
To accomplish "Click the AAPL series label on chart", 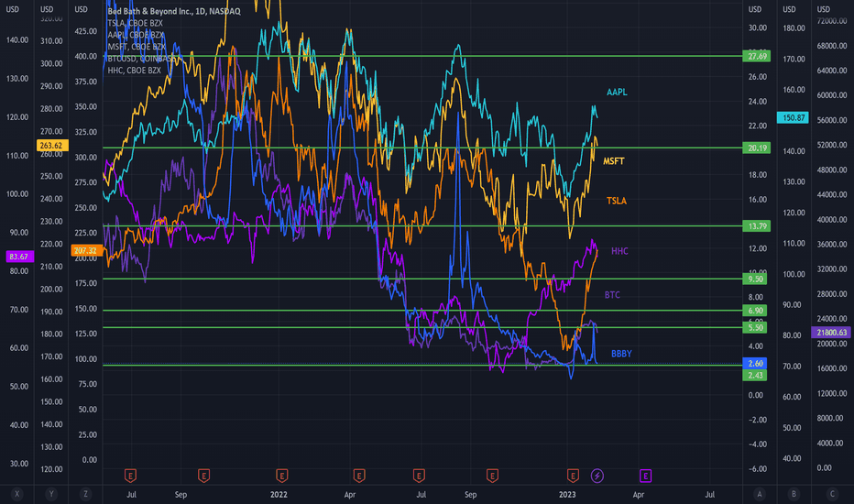I will pyautogui.click(x=617, y=92).
